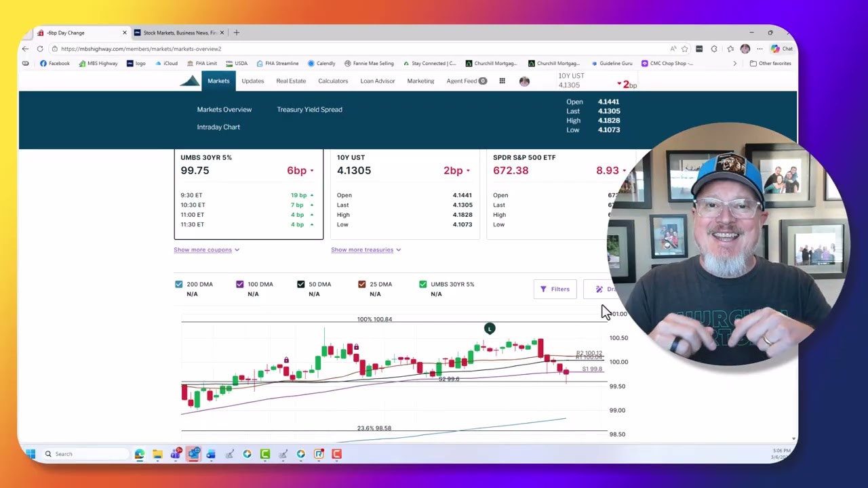Open the user profile avatar in navbar

tap(524, 81)
